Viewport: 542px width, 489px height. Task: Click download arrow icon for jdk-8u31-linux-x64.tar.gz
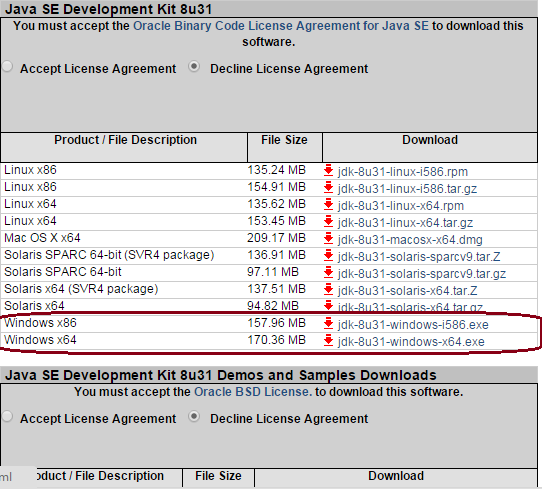point(328,222)
